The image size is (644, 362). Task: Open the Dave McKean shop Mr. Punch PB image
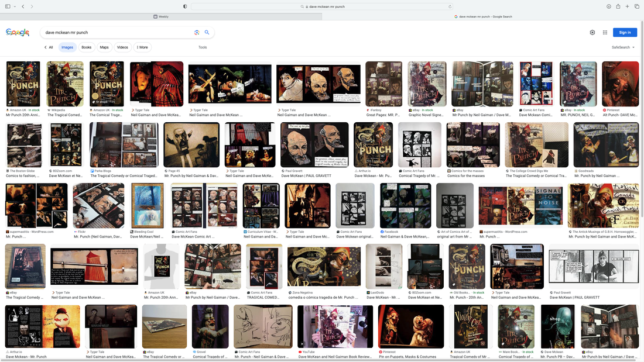coord(557,326)
